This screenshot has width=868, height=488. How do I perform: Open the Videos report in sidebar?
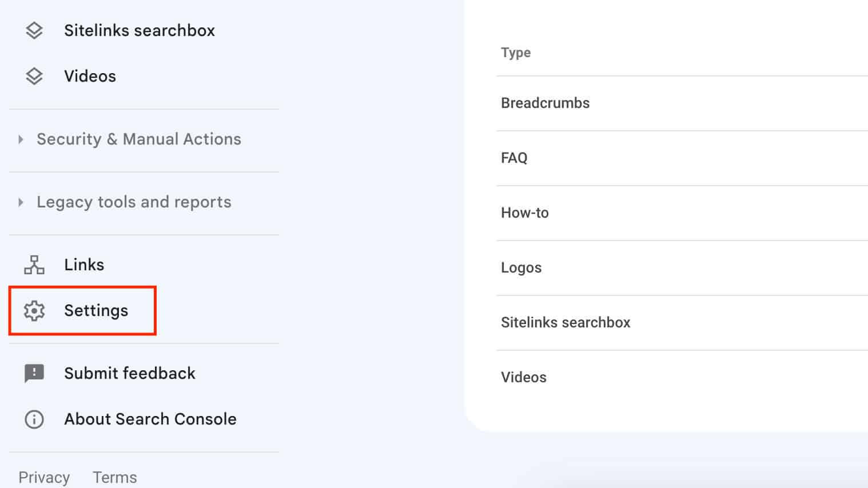[90, 76]
